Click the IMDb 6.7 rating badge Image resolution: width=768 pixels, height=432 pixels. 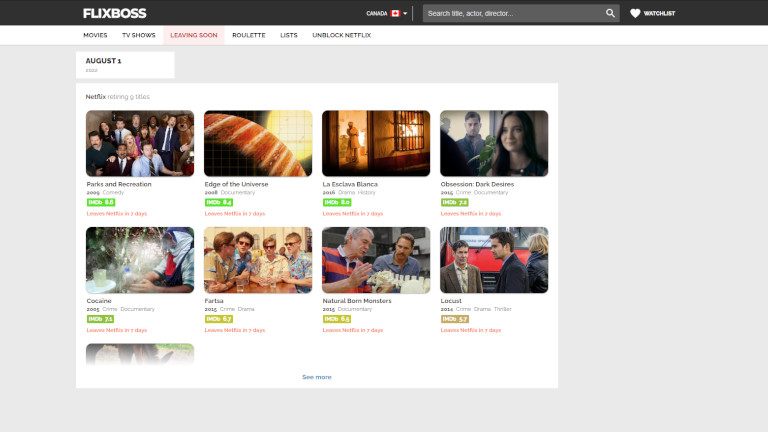click(x=218, y=319)
